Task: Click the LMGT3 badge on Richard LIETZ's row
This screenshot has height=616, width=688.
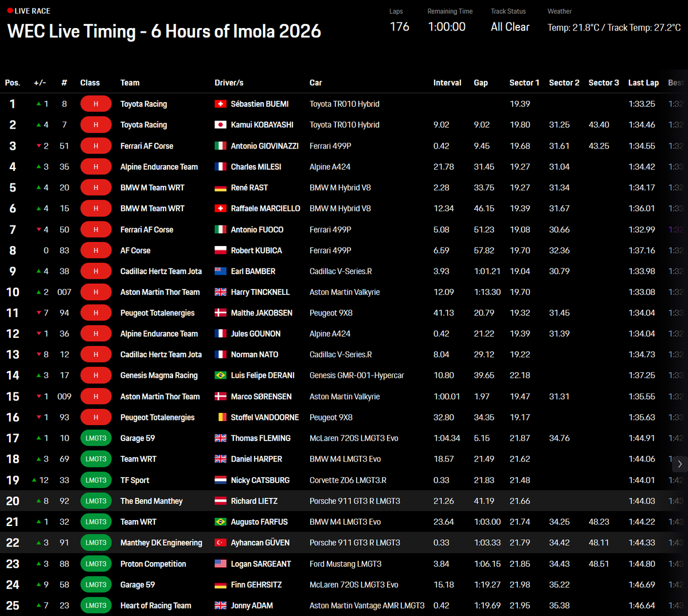Action: (96, 501)
